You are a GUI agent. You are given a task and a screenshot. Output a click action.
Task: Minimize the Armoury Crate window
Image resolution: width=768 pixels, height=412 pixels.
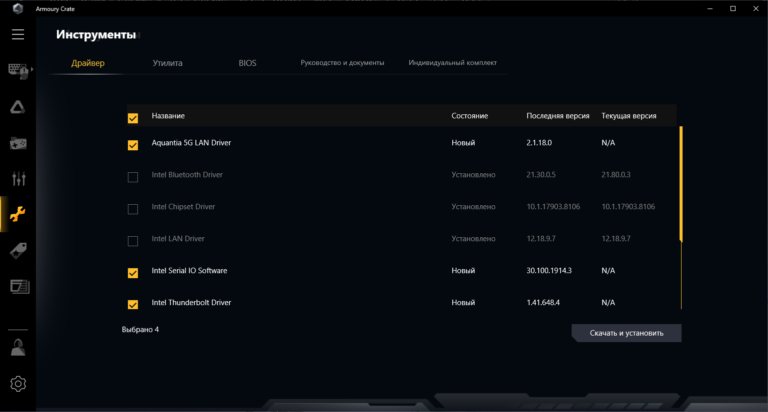[x=710, y=8]
